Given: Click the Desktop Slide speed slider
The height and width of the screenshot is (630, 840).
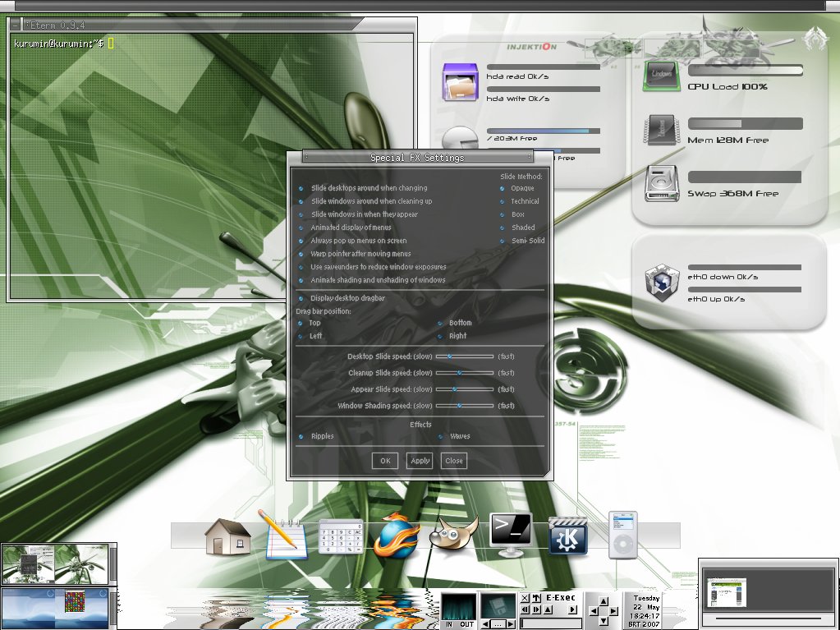Looking at the screenshot, I should coord(465,356).
